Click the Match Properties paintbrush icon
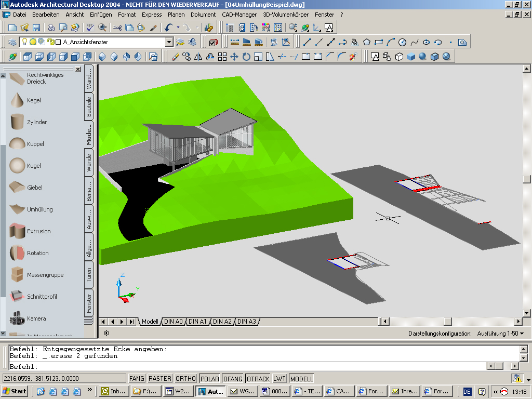532x399 pixels. [x=153, y=28]
